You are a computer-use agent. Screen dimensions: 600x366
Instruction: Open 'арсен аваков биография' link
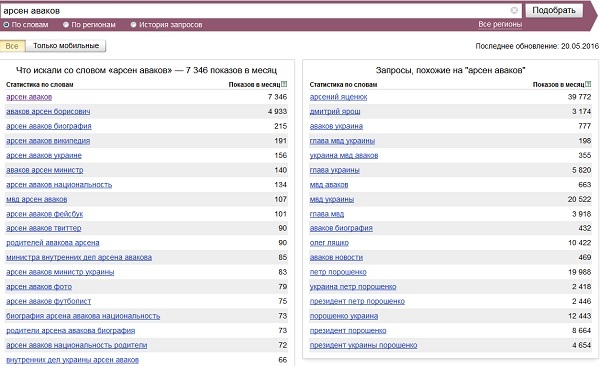[x=49, y=126]
